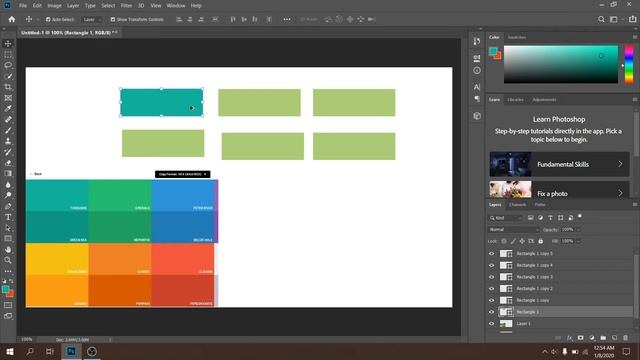Open the Filter menu

pos(126,6)
